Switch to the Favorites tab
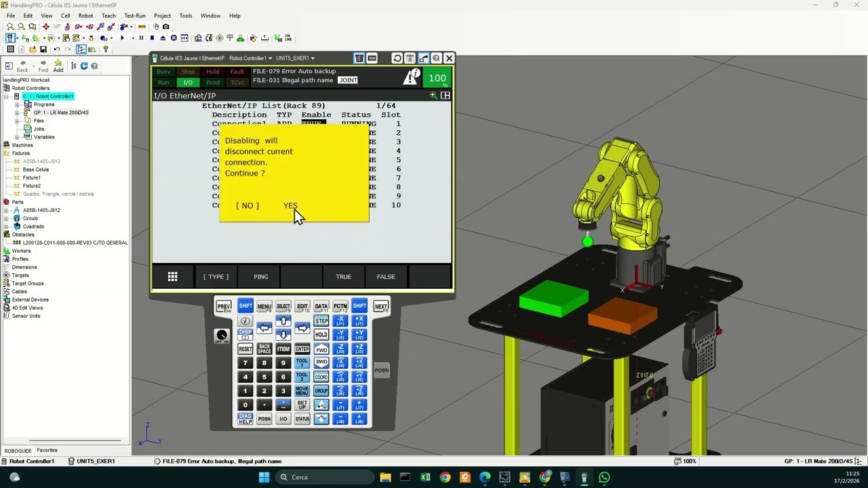The height and width of the screenshot is (488, 868). [x=47, y=450]
